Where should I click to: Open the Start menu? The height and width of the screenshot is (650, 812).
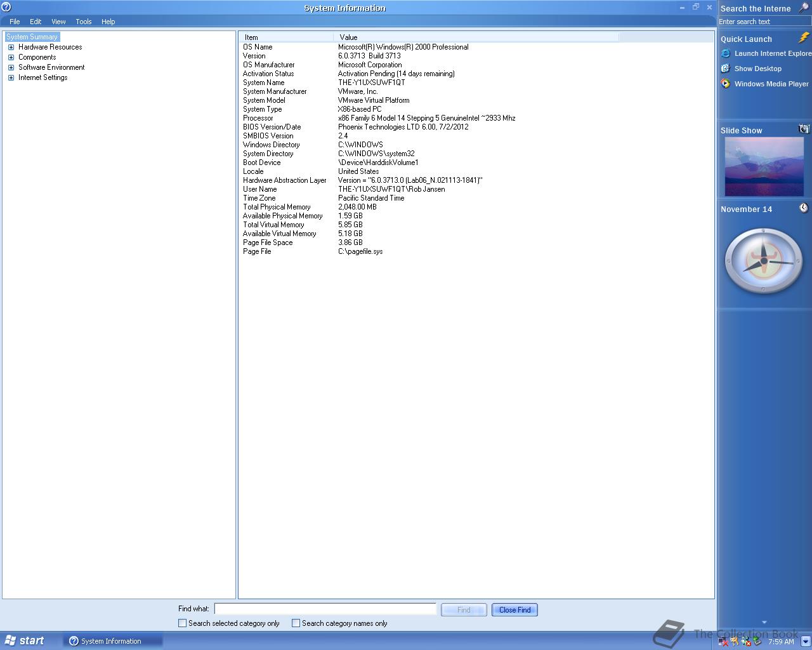click(x=24, y=641)
